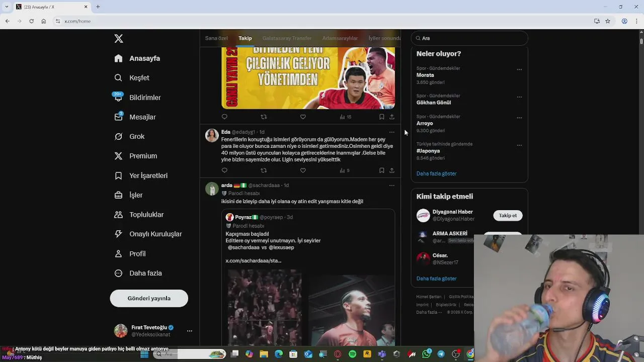The width and height of the screenshot is (644, 362).
Task: Open the İyiler sonunda tab
Action: [384, 38]
